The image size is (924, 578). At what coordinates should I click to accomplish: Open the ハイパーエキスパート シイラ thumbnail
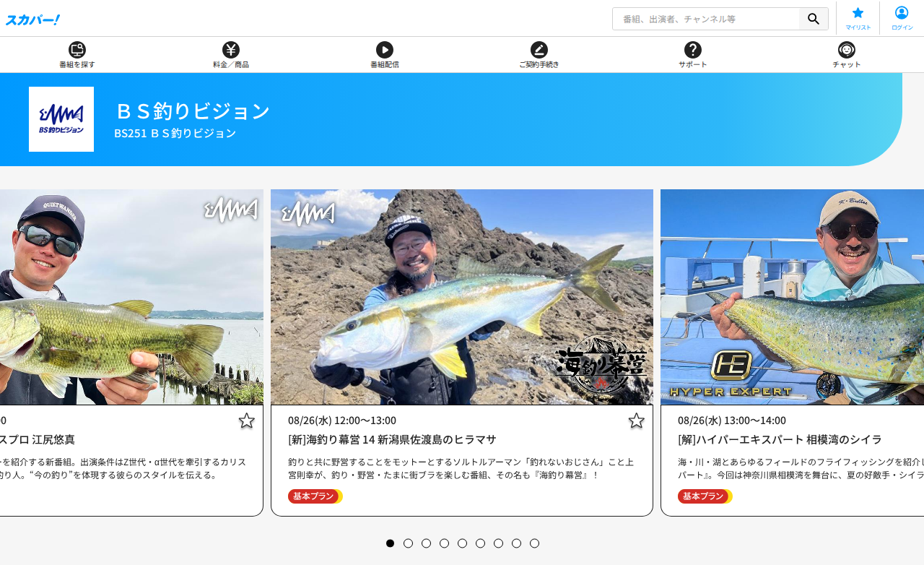792,297
